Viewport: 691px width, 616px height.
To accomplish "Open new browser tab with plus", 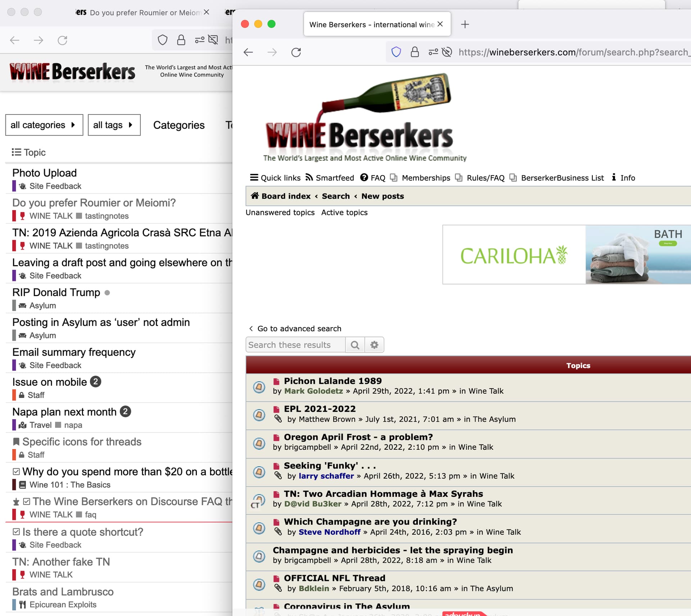I will [x=465, y=24].
